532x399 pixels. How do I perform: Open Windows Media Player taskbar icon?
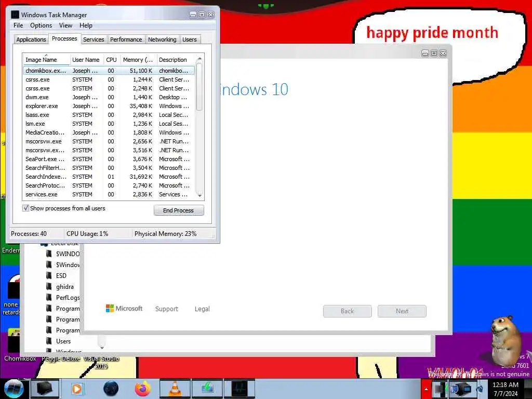click(x=77, y=389)
